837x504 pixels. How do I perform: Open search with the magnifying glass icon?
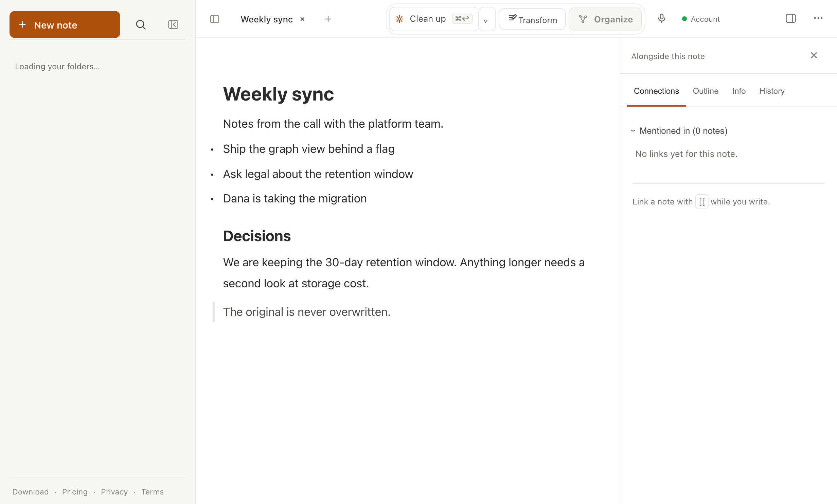[141, 24]
